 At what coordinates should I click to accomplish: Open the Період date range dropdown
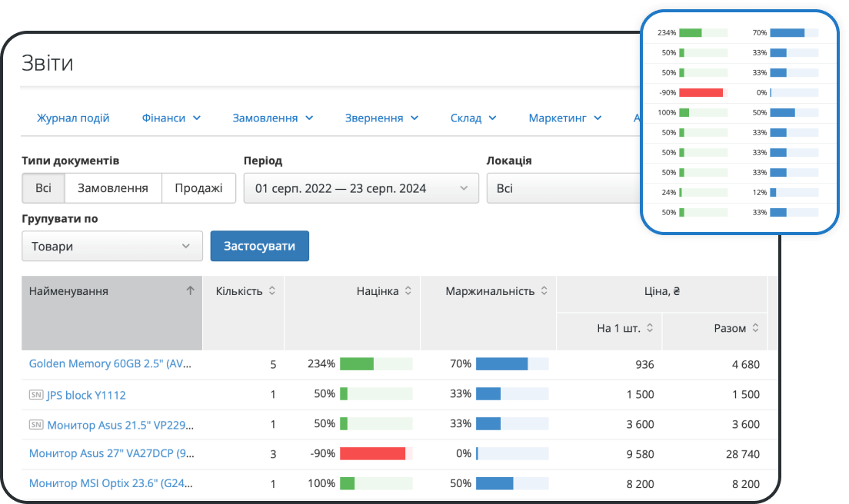[x=361, y=188]
